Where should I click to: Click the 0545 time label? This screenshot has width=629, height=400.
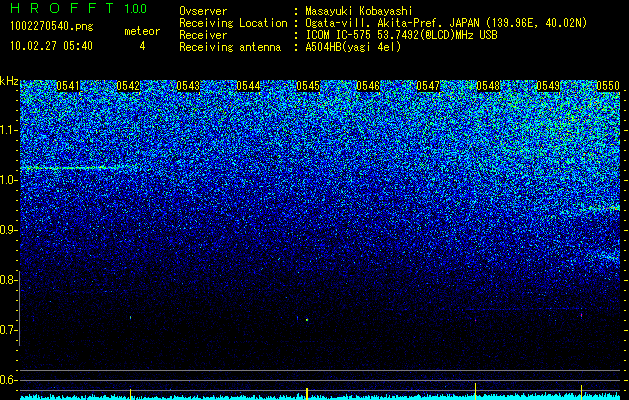308,86
